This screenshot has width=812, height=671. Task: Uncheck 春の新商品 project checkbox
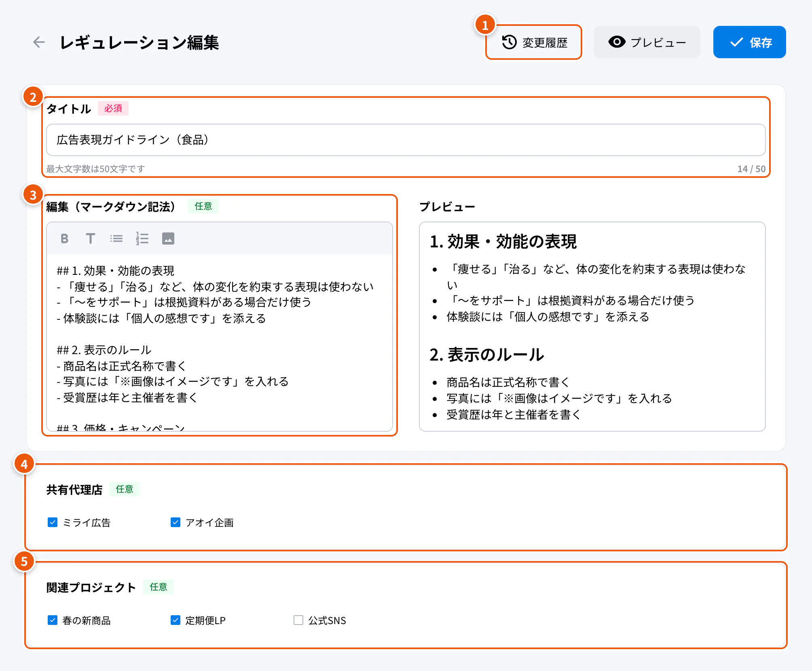pyautogui.click(x=53, y=620)
